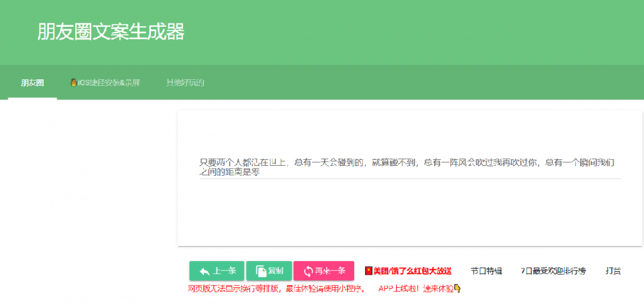Click the pointing finger icon after 速来体验
644x304 pixels.
[x=457, y=289]
